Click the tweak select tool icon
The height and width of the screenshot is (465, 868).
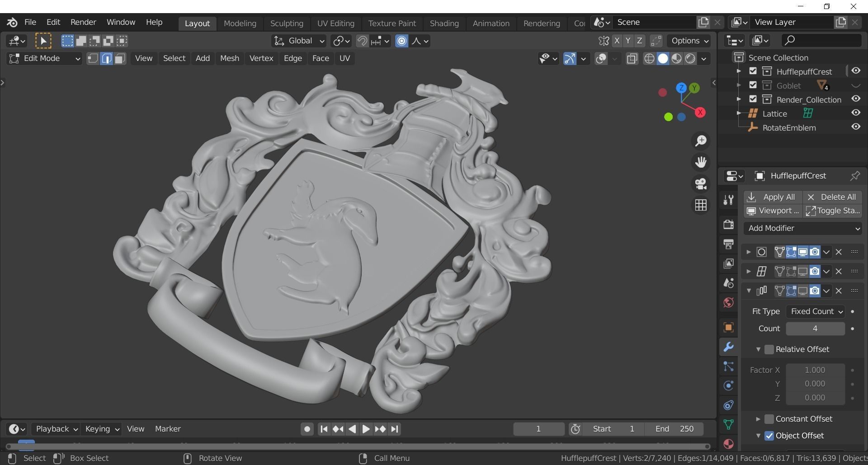pos(43,41)
